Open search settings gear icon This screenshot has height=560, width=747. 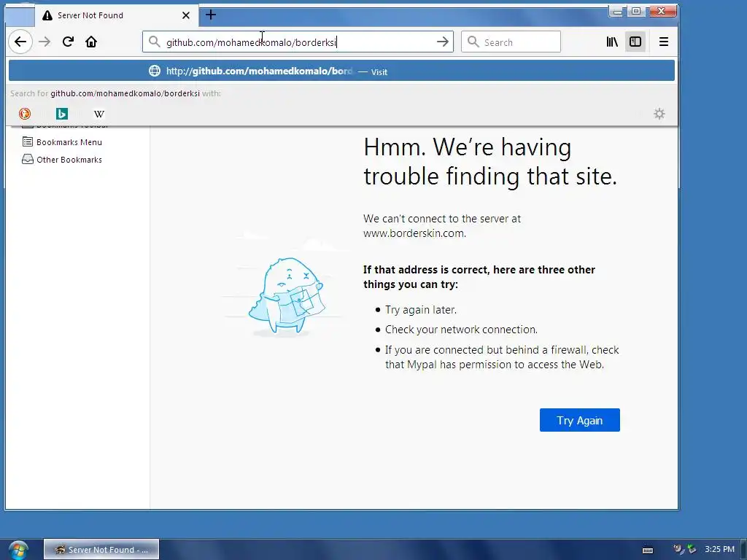pos(659,114)
